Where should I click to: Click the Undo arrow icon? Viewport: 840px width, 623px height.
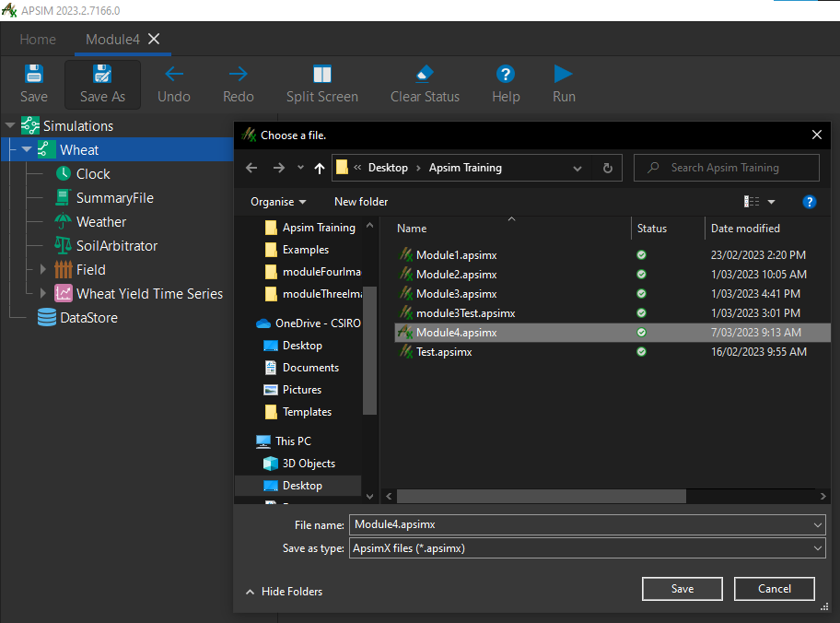[174, 74]
